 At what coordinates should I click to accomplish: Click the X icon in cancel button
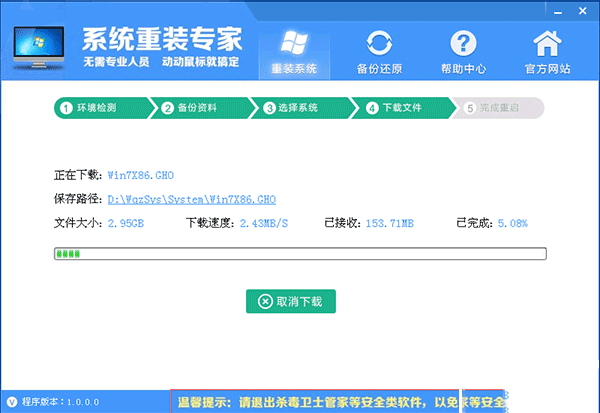[x=265, y=301]
